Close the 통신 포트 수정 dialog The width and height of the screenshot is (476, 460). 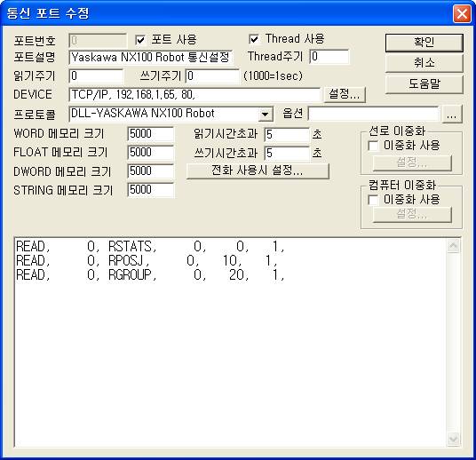tap(462, 13)
